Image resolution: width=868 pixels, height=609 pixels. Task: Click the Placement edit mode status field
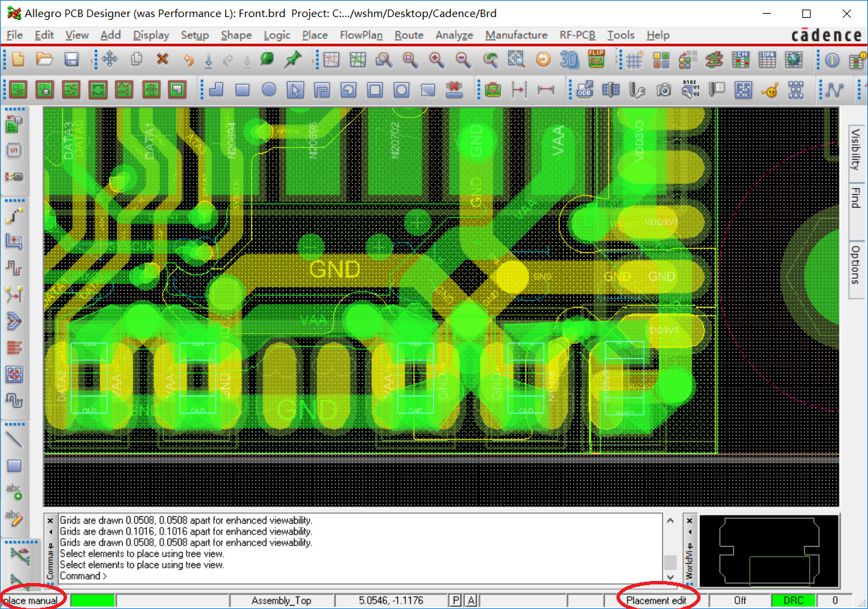[x=656, y=601]
